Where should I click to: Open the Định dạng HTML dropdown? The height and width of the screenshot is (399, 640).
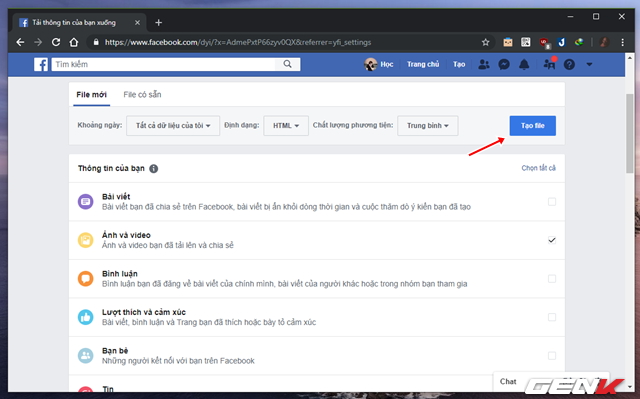coord(286,126)
